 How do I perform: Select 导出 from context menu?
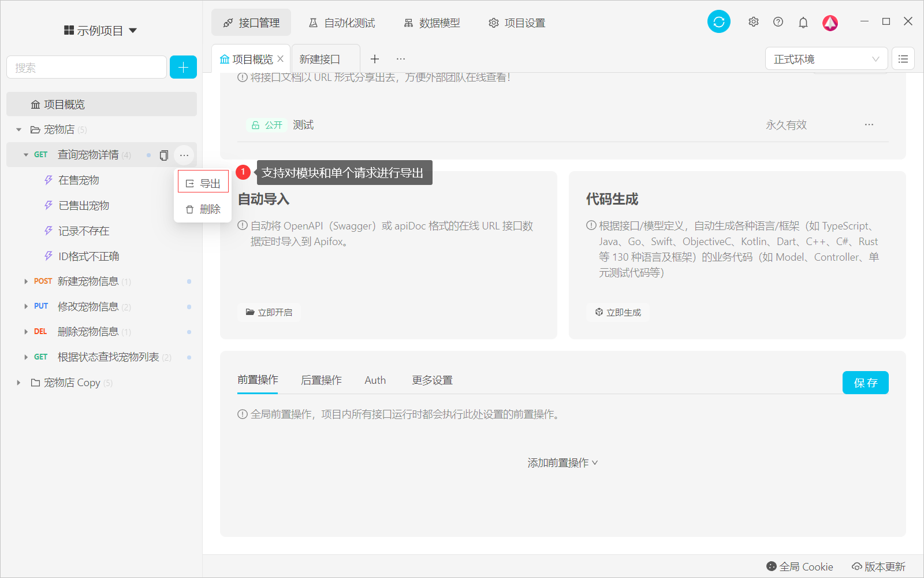coord(203,183)
